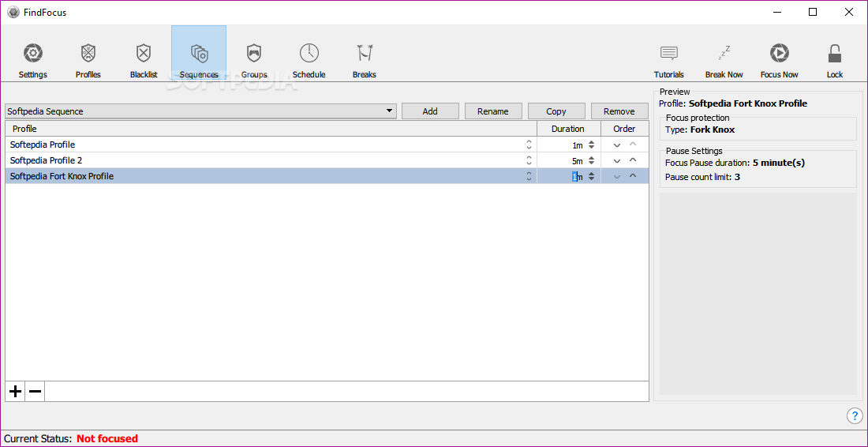868x447 pixels.
Task: Move Softpedia Profile 2 row down
Action: tap(617, 161)
